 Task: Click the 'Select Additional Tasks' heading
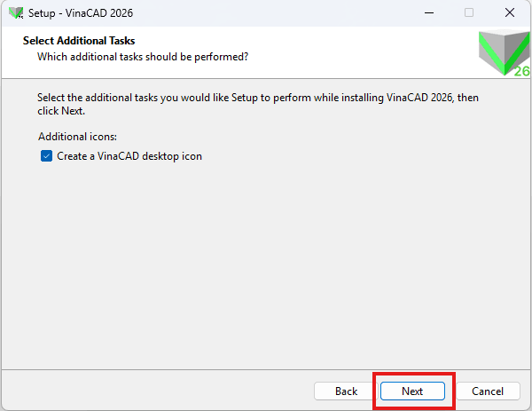point(79,41)
